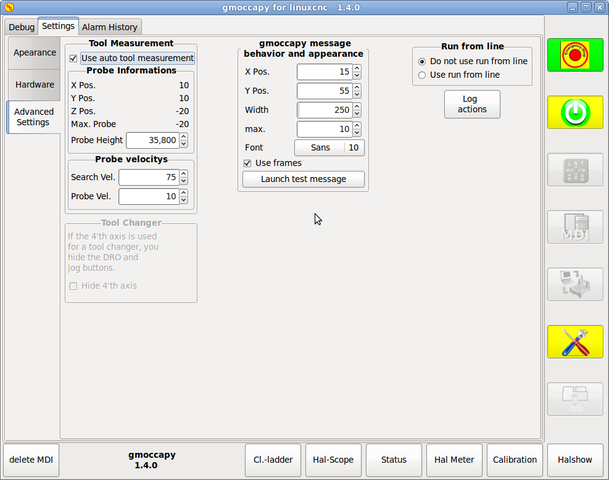609x480 pixels.
Task: Open the Debug tab
Action: point(22,27)
